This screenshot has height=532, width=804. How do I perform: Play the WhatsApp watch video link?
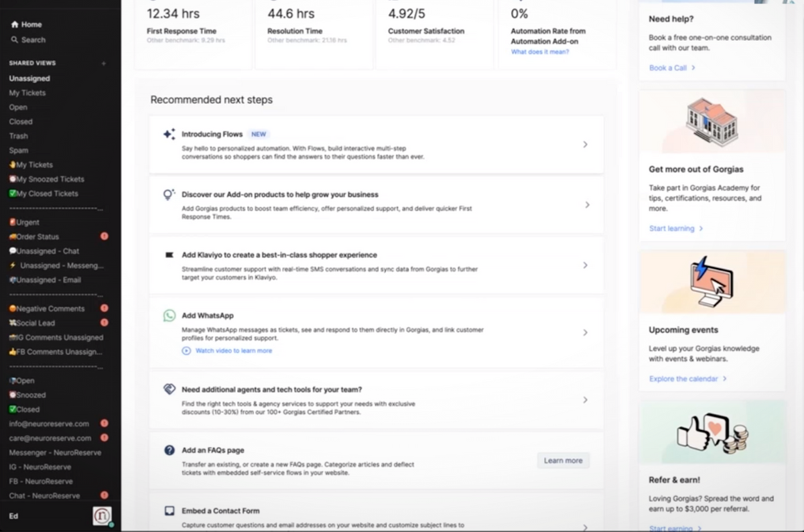pos(233,350)
